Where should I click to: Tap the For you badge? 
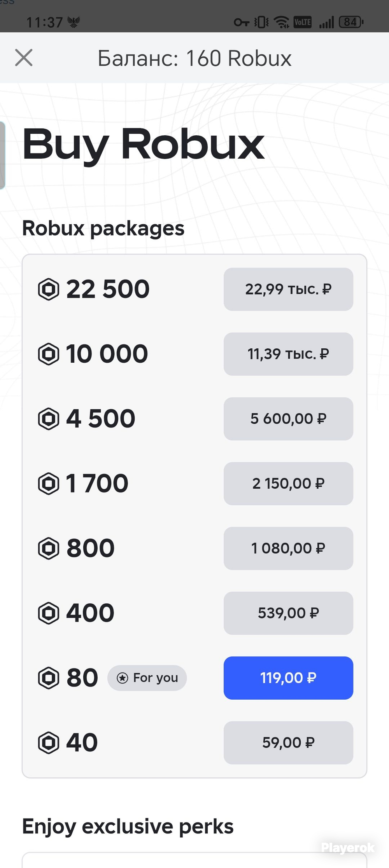[147, 678]
